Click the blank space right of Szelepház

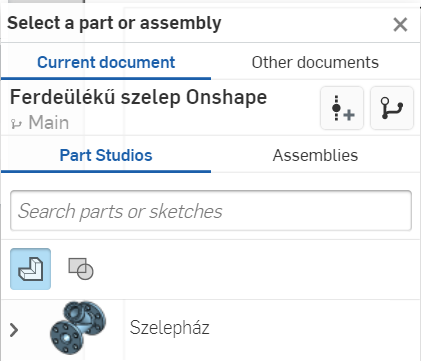coord(313,328)
